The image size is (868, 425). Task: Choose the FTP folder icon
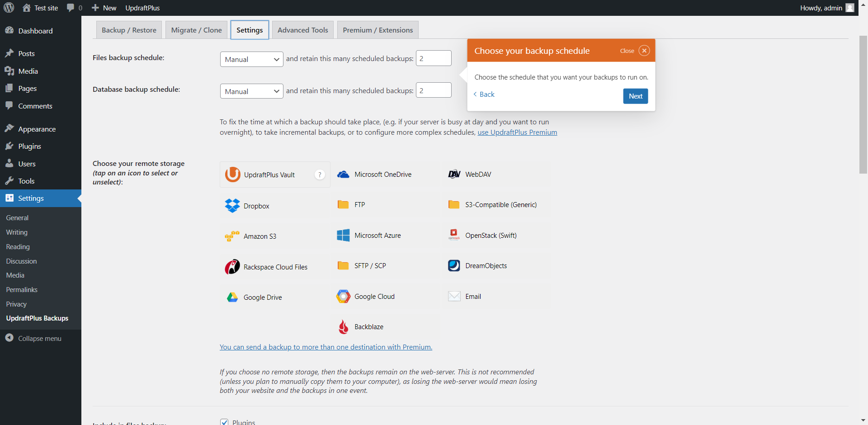pos(343,204)
